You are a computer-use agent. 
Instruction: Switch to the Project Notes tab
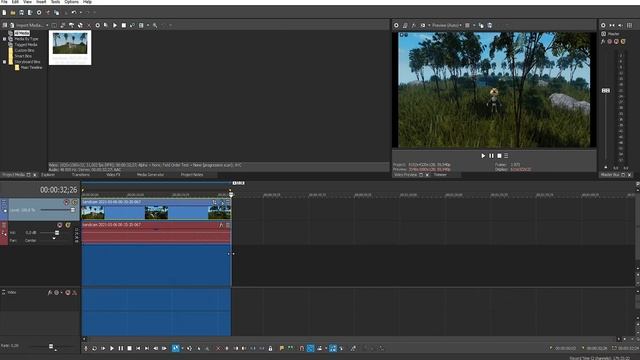point(192,175)
